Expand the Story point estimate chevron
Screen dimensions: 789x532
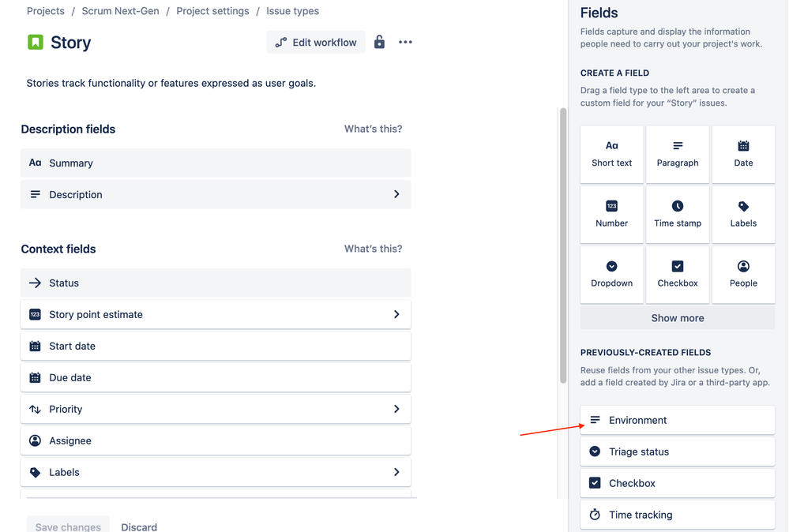(x=396, y=314)
